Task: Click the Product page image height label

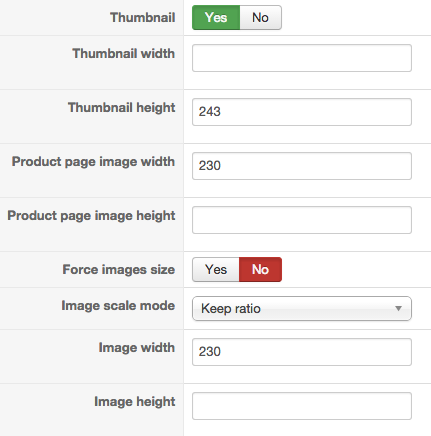Action: (91, 216)
